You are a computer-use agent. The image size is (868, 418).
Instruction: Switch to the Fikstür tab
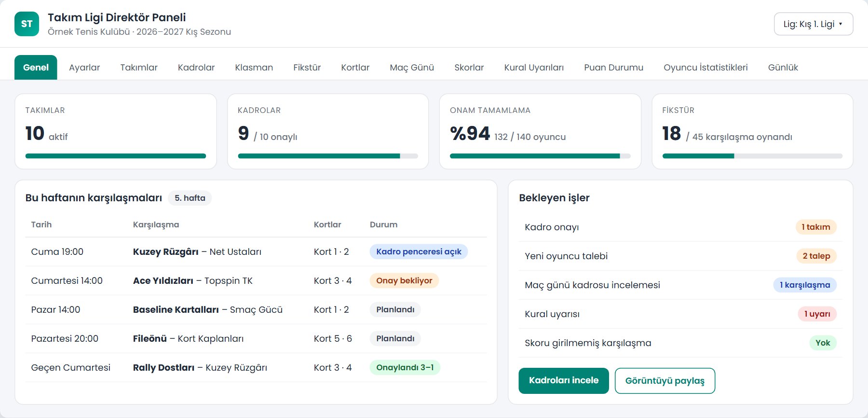tap(307, 68)
